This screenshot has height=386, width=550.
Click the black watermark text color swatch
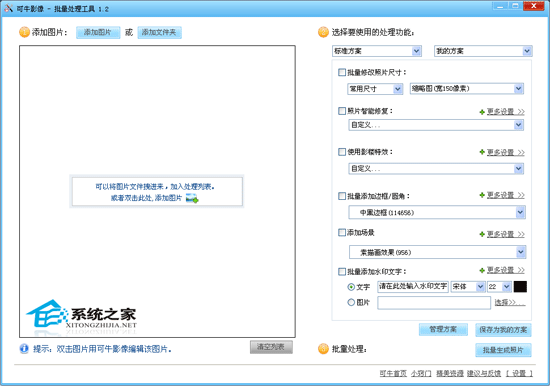(x=520, y=287)
